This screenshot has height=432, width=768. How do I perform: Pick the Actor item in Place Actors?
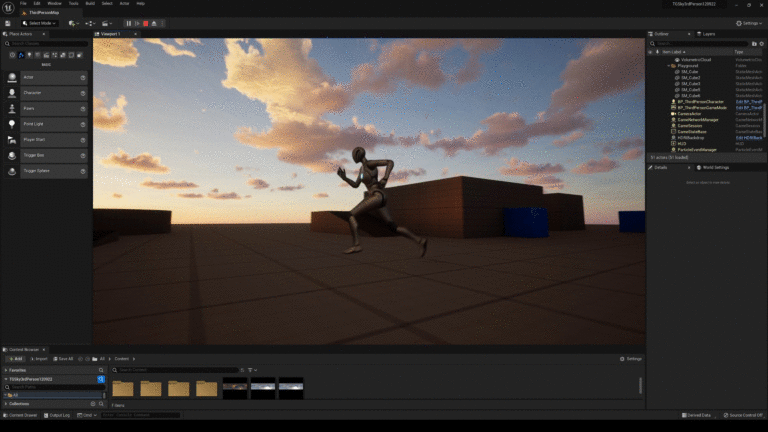click(47, 77)
